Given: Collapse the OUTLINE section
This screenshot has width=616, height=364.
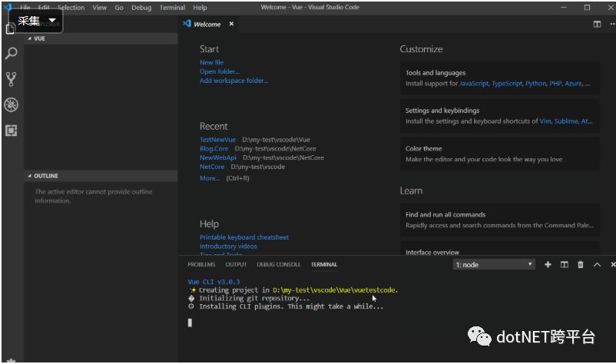Looking at the screenshot, I should pos(101,176).
